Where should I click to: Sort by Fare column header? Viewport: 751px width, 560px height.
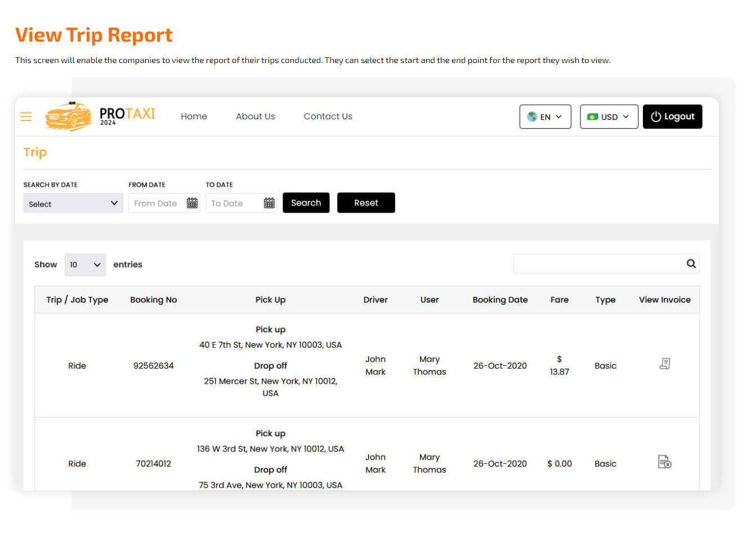[x=560, y=300]
